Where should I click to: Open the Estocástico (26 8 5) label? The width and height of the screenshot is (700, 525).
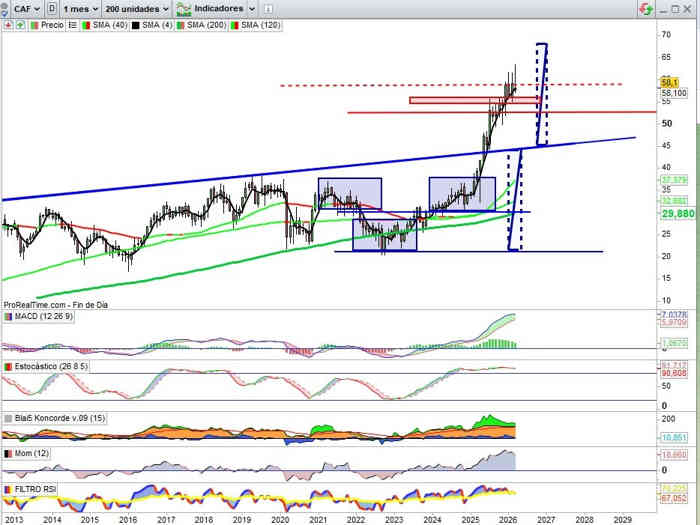coord(50,368)
